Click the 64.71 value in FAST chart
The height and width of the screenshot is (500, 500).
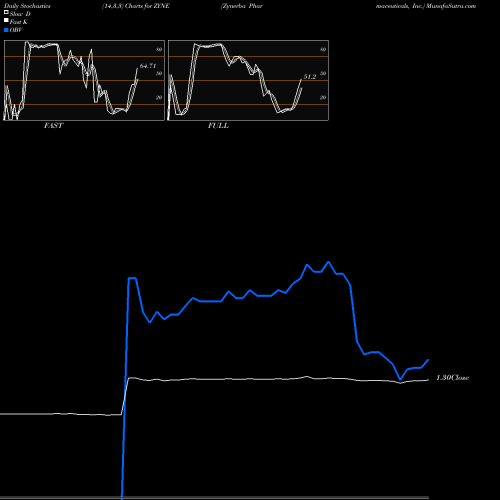[148, 66]
